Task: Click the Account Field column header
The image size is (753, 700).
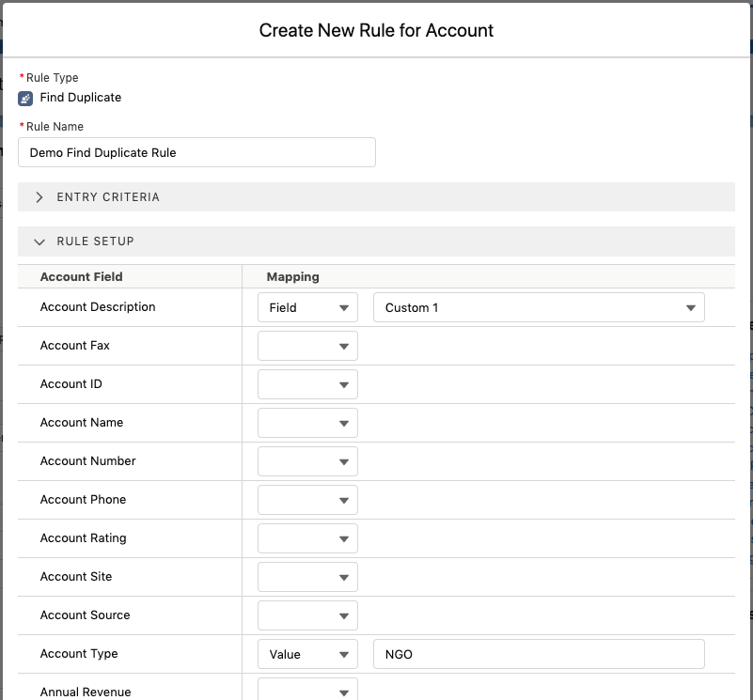Action: 80,275
